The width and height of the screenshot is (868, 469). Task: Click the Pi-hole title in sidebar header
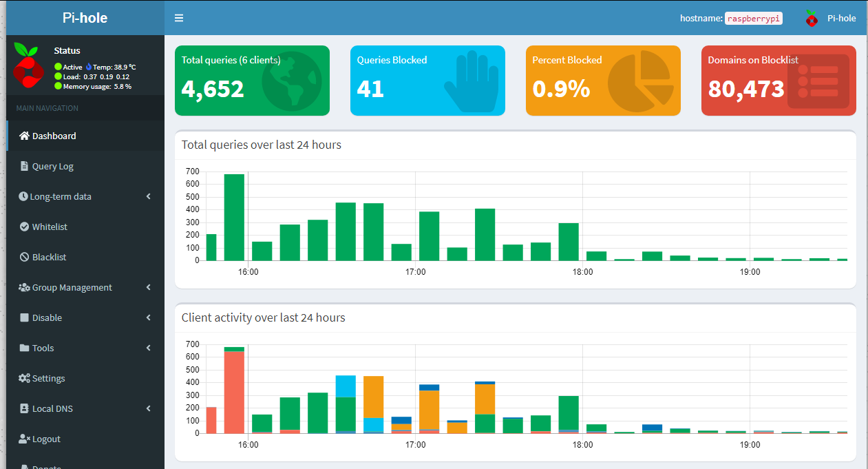(85, 18)
